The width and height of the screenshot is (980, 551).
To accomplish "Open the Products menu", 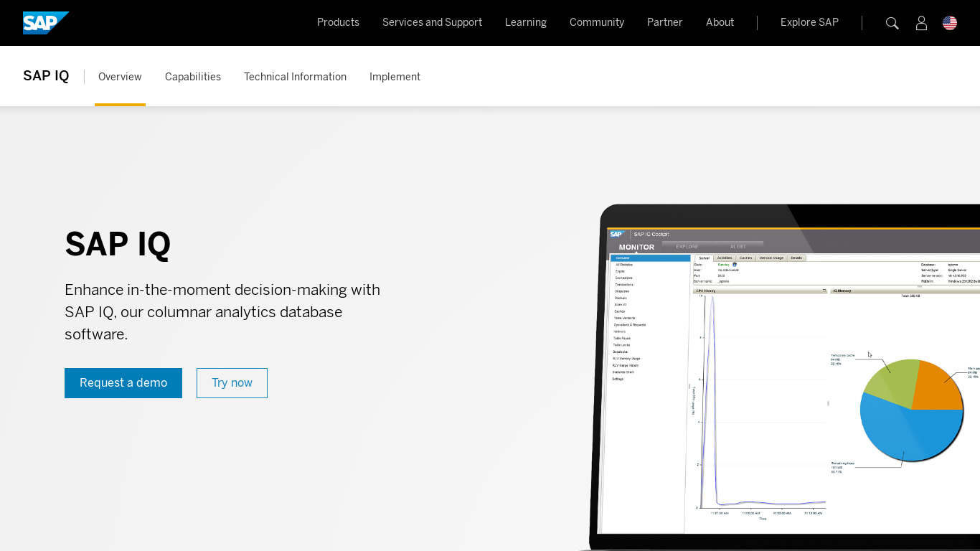I will [x=338, y=22].
